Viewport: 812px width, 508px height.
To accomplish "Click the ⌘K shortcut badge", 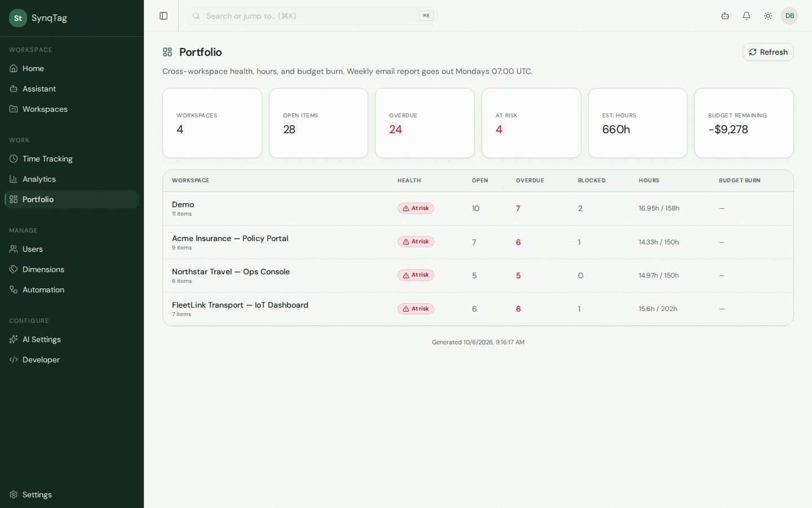I will point(426,16).
